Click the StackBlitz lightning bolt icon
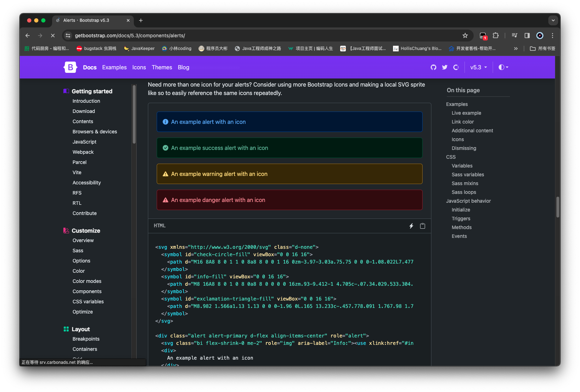 [411, 226]
